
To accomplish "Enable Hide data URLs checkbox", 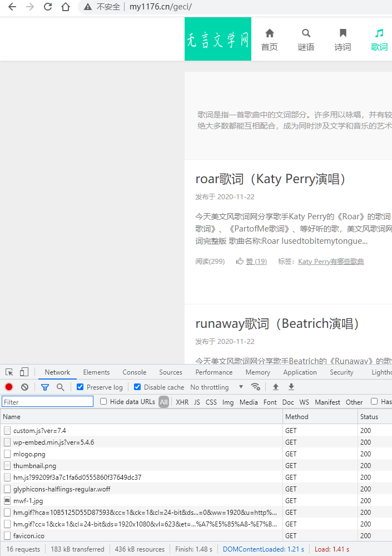I will 103,401.
